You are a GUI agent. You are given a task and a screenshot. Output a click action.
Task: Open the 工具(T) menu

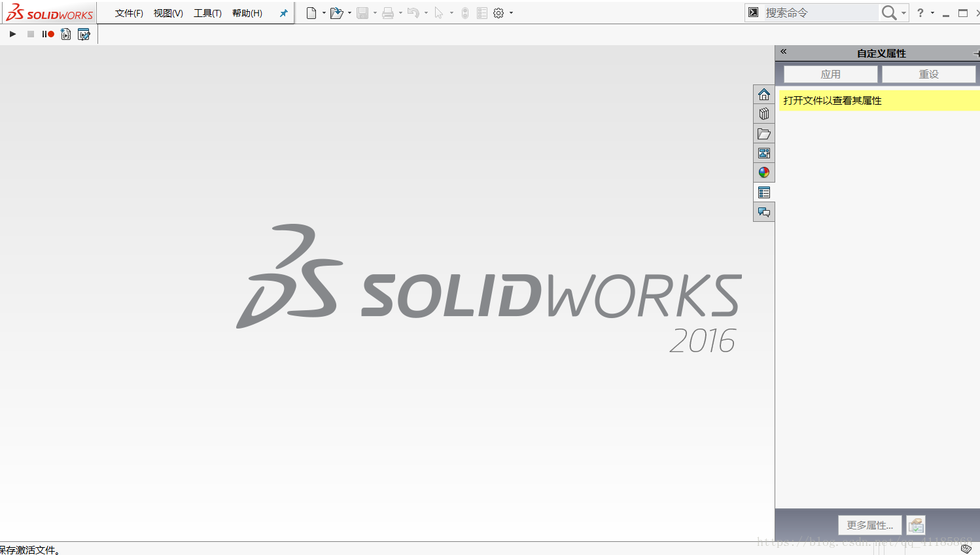207,13
